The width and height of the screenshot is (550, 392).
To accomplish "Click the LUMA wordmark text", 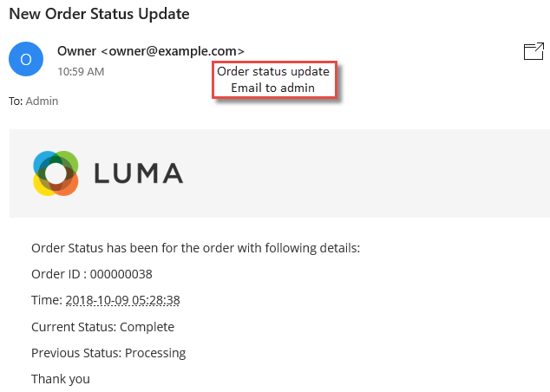I will pos(139,173).
